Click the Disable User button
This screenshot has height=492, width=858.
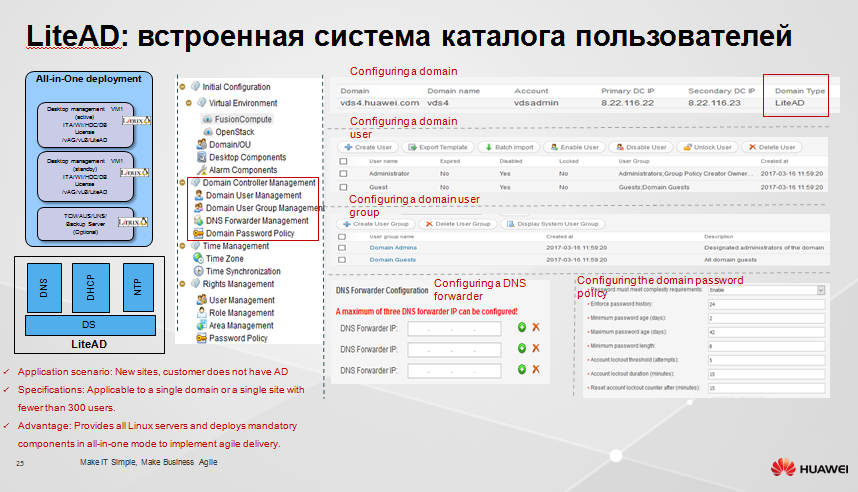coord(641,147)
